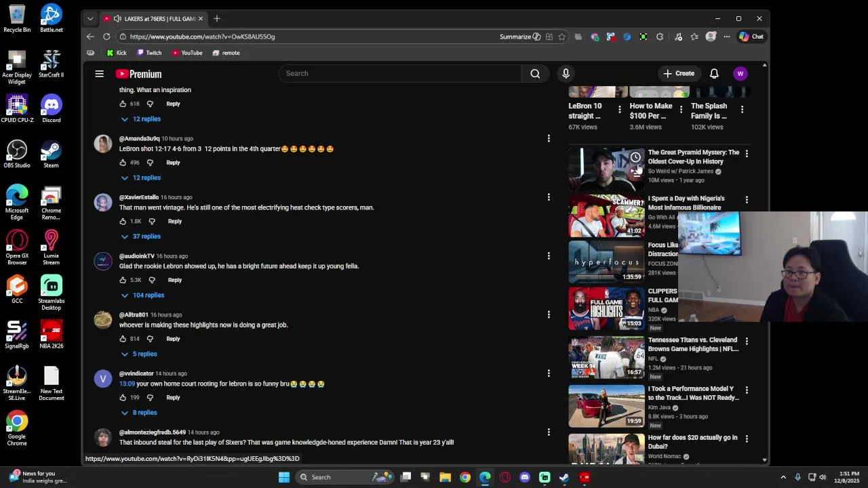
Task: Open hyperfocus video thumbnail
Action: point(606,262)
